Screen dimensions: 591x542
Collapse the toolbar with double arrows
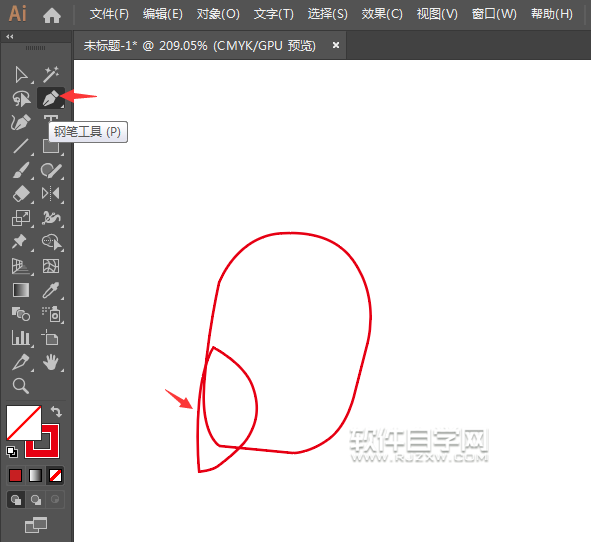(10, 37)
